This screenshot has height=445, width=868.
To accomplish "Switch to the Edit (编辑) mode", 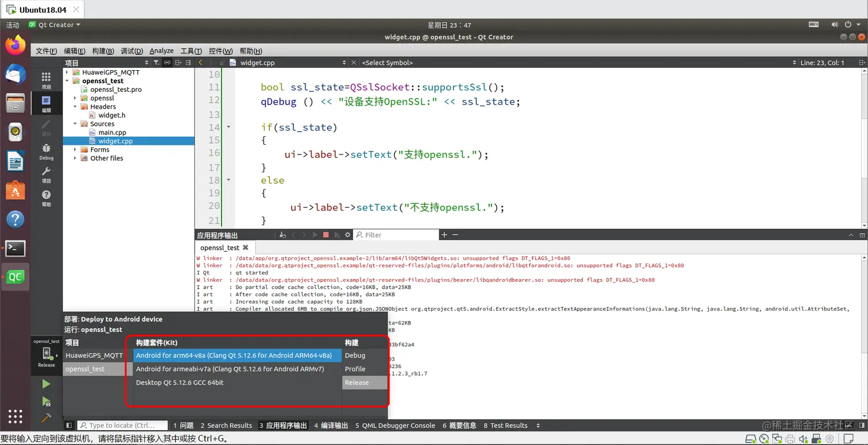I will [x=46, y=104].
